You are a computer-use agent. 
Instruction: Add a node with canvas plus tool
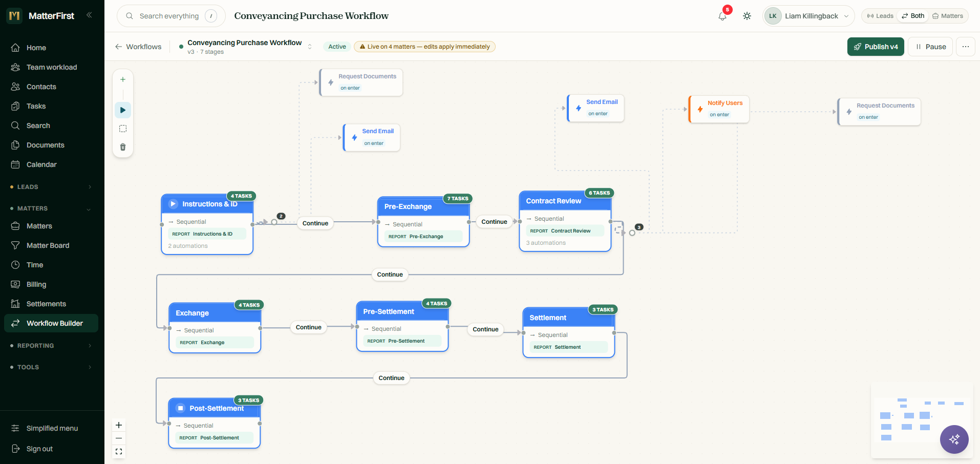123,79
